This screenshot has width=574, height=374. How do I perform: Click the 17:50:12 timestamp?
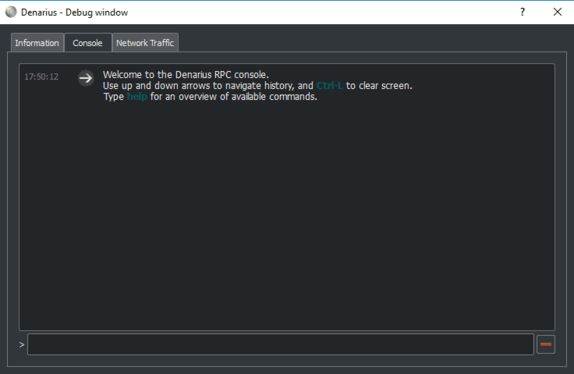(x=41, y=77)
